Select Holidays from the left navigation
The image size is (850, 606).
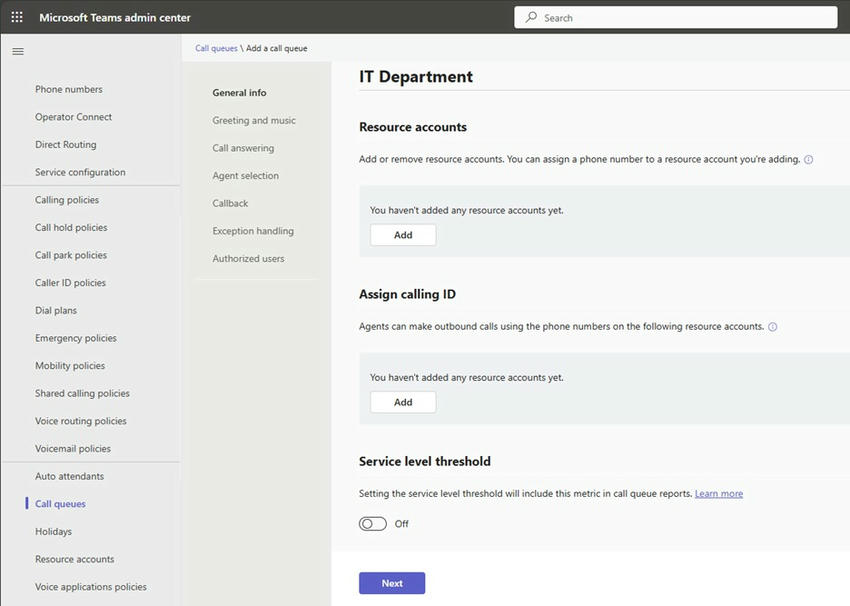click(53, 532)
